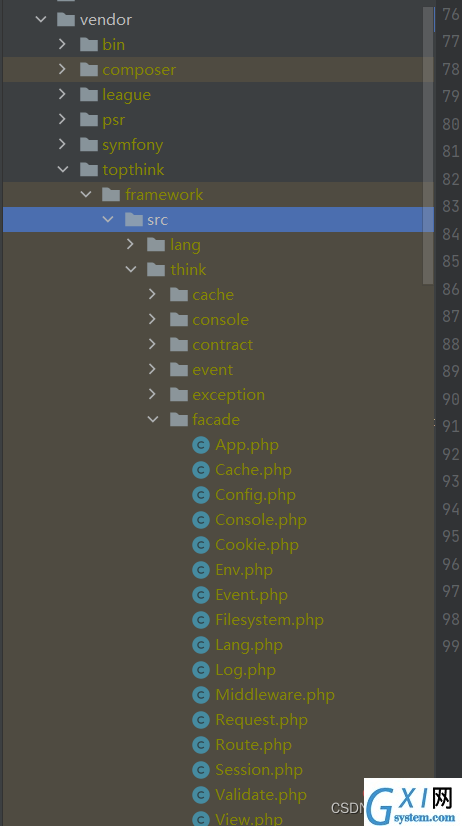This screenshot has height=826, width=462.
Task: Select Request.php in project tree
Action: [x=261, y=720]
